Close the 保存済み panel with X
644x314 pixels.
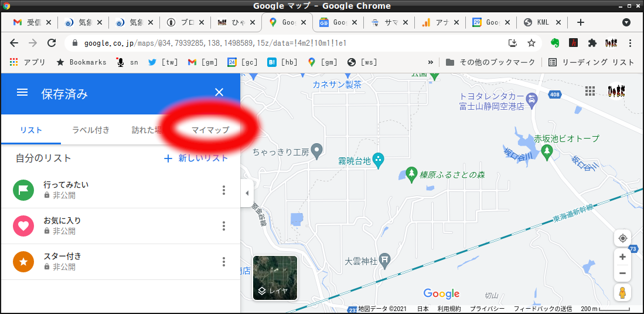point(219,92)
